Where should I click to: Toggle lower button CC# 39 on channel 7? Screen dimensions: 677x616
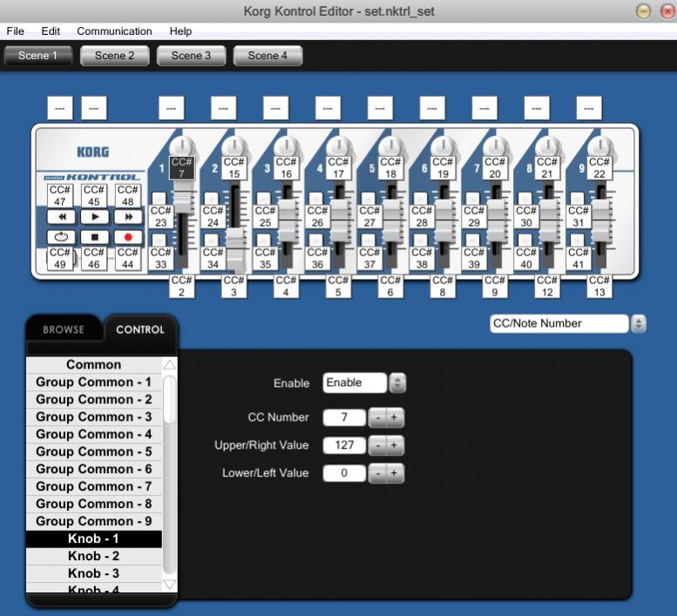[x=475, y=258]
